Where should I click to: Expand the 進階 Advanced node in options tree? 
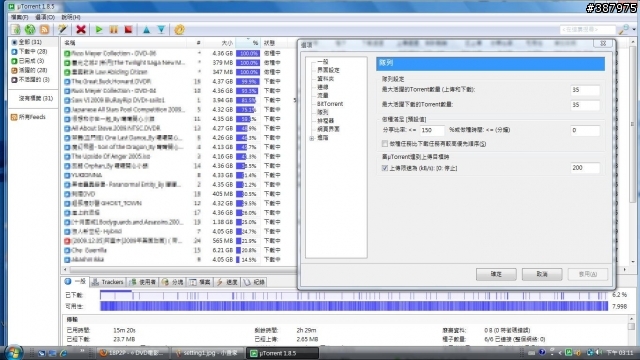click(x=312, y=138)
